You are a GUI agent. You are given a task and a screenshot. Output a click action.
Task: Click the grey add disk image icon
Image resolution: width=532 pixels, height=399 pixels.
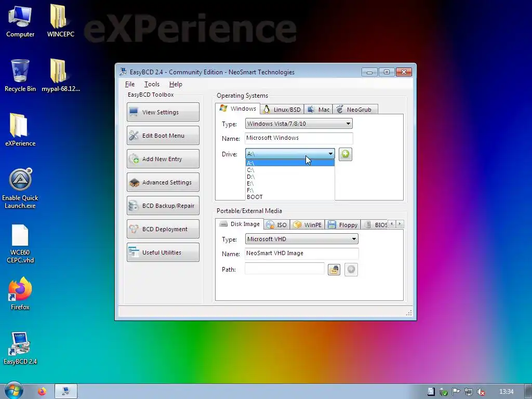click(351, 270)
